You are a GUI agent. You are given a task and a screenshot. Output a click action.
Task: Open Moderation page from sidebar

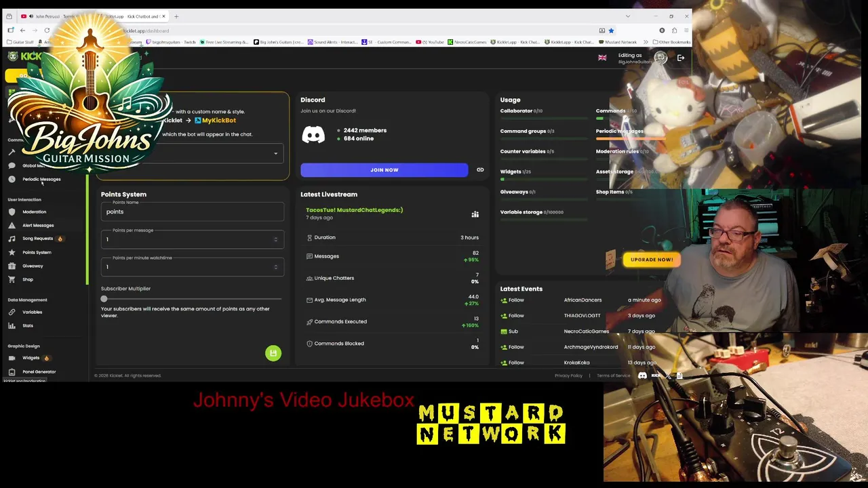(34, 211)
